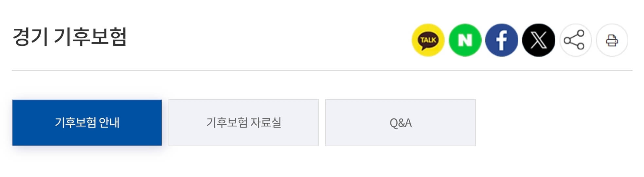Open the 기후보험 안내 tab
Viewport: 644px width, 177px height.
[x=87, y=123]
